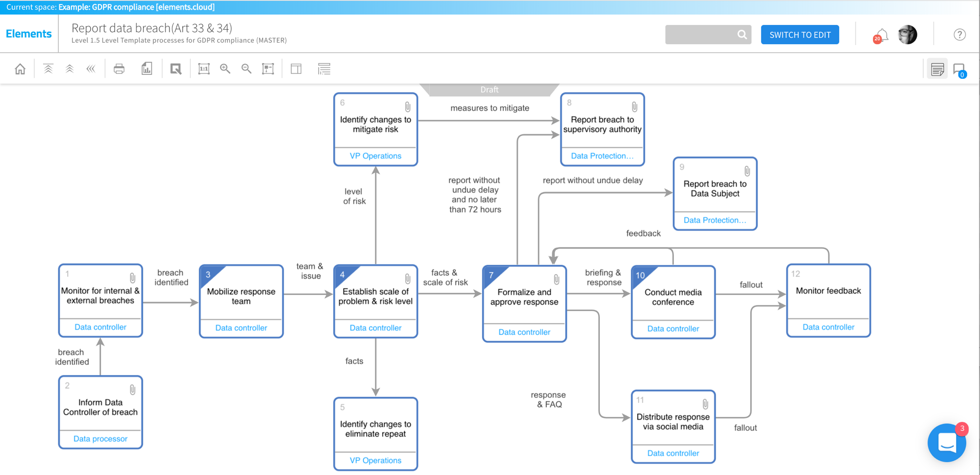The image size is (980, 475).
Task: Toggle the split panel layout icon
Action: click(x=296, y=69)
